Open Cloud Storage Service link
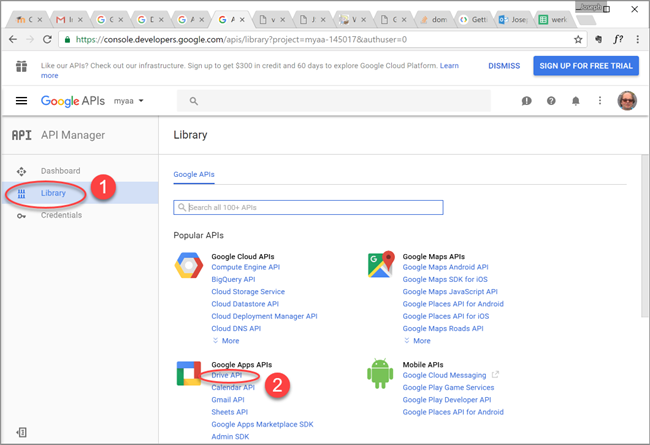 pos(248,292)
